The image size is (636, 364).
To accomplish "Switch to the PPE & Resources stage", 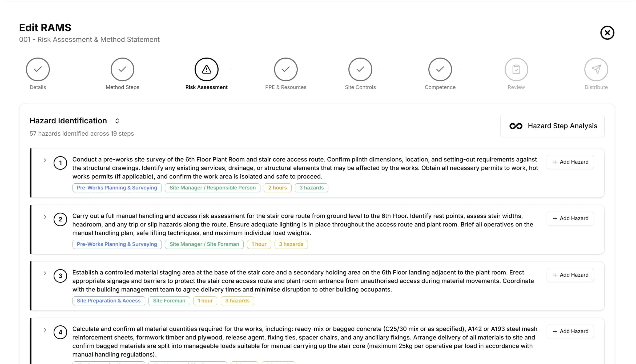I will tap(286, 87).
